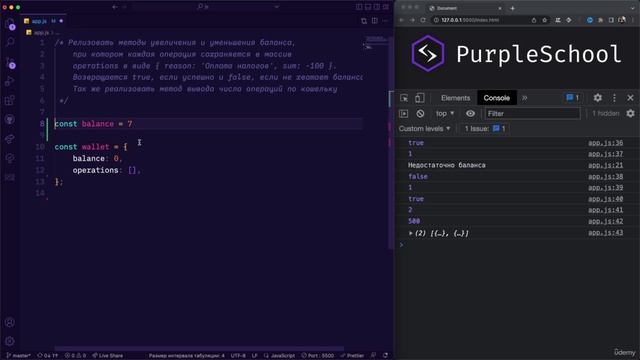Viewport: 640px width, 360px height.
Task: Click the Chrome address bar URL
Action: [470, 20]
